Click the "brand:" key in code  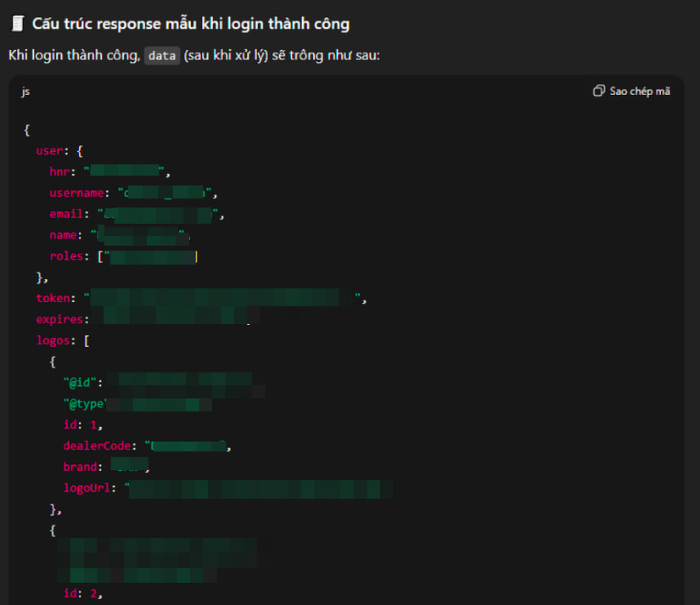[82, 467]
